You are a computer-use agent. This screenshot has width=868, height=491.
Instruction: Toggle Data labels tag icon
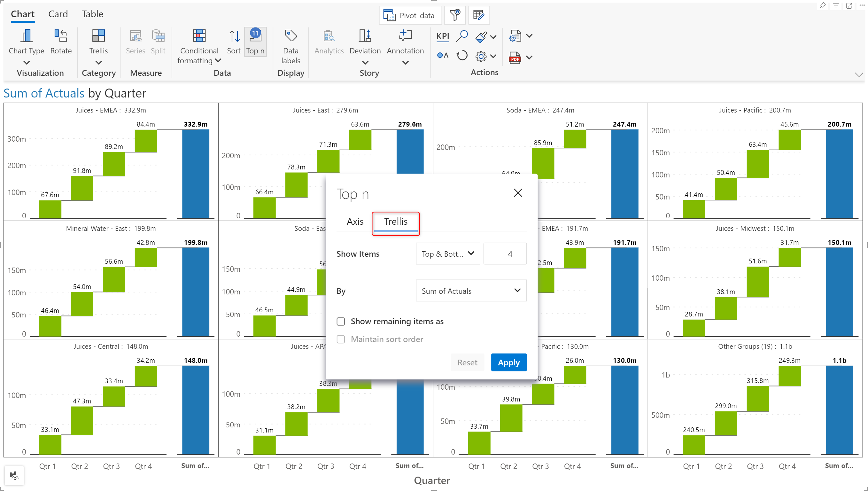pyautogui.click(x=291, y=36)
